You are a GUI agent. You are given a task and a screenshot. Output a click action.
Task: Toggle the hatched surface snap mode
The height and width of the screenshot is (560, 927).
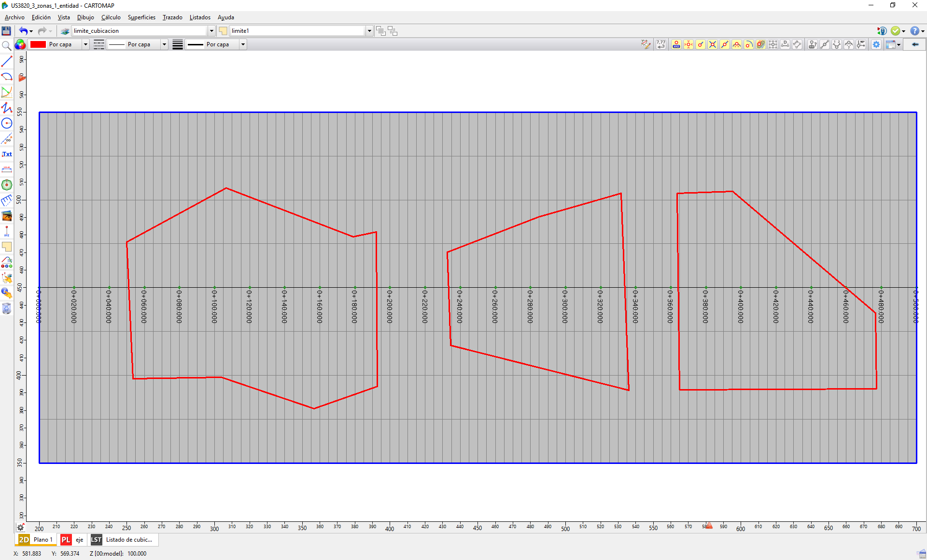tap(761, 44)
